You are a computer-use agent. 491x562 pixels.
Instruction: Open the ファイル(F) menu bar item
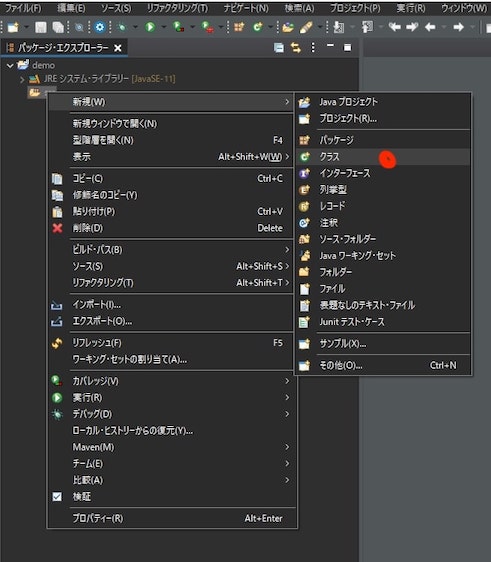23,8
